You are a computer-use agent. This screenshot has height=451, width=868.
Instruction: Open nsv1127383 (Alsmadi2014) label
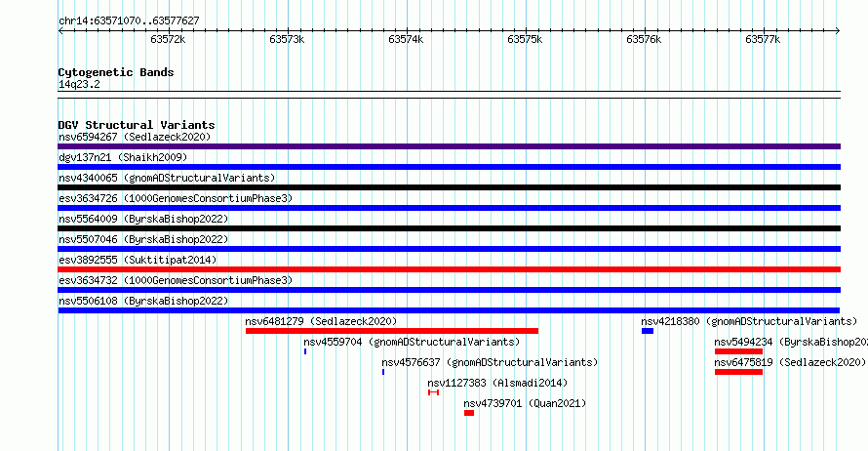tap(497, 383)
